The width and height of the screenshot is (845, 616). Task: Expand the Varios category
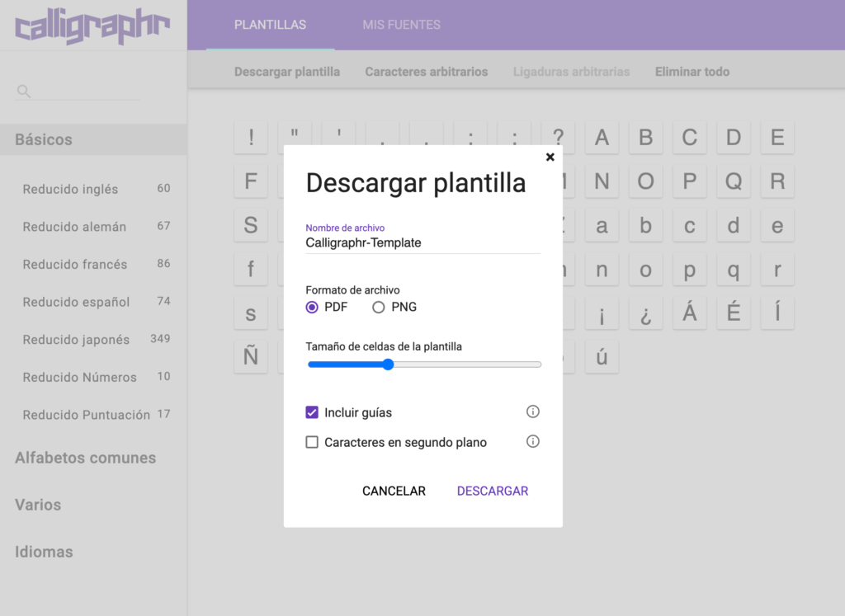pos(38,505)
